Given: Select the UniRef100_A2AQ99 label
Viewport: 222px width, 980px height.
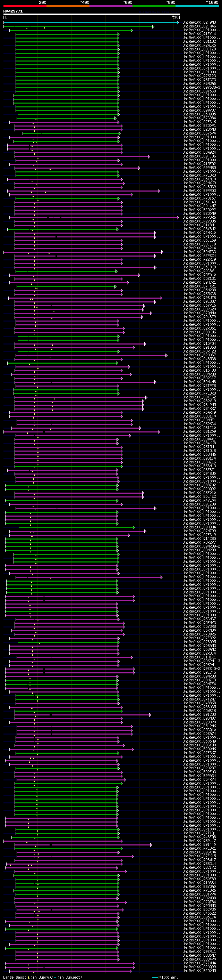Looking at the screenshot, I should (199, 967).
